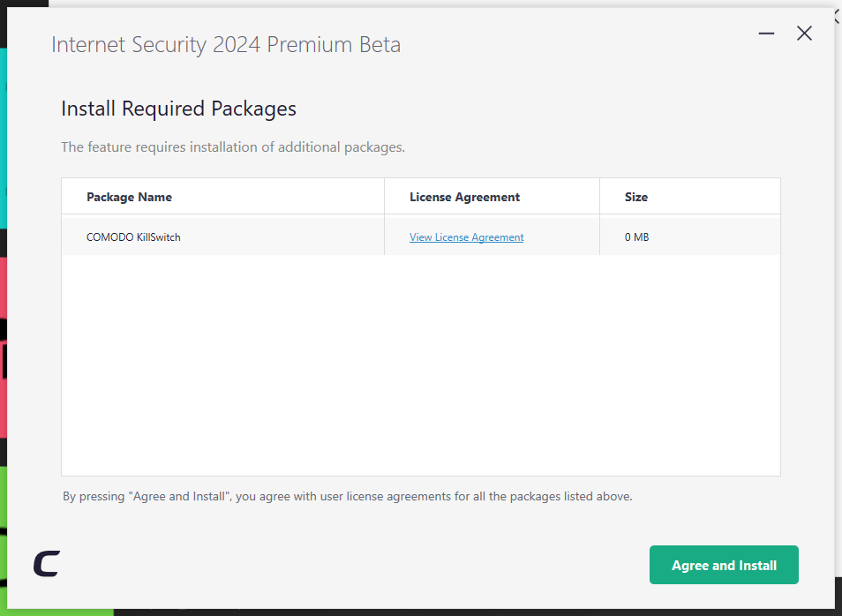Click the Agree and Install button

(x=724, y=565)
